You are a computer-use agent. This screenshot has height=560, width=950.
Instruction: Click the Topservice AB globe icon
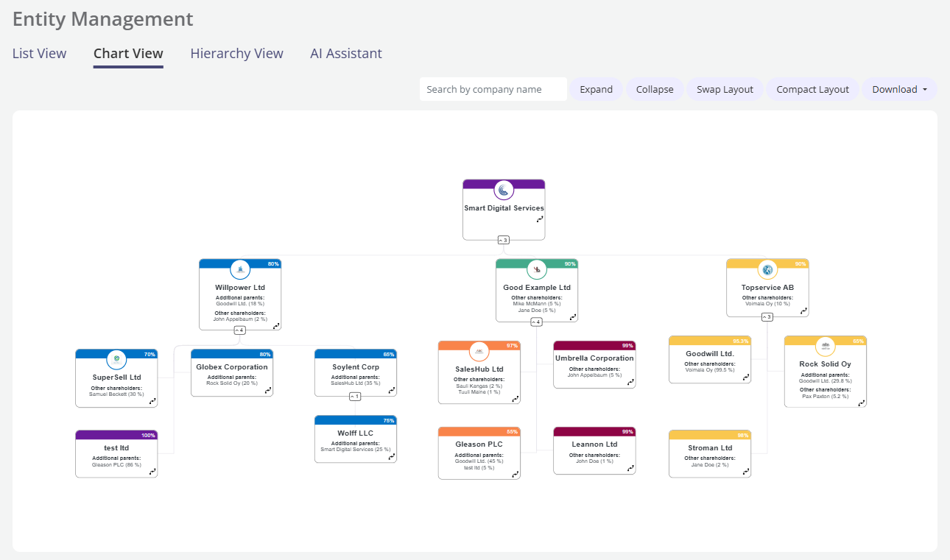[x=768, y=269]
